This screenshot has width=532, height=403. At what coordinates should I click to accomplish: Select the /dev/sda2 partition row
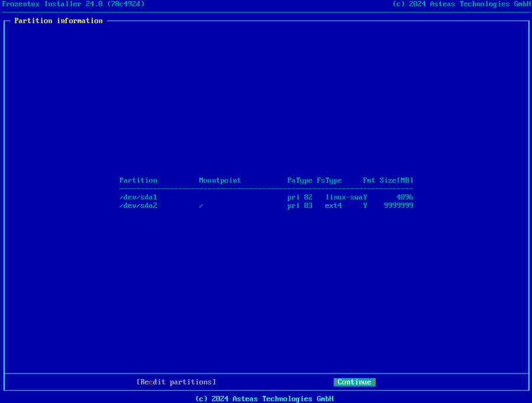pyautogui.click(x=138, y=205)
